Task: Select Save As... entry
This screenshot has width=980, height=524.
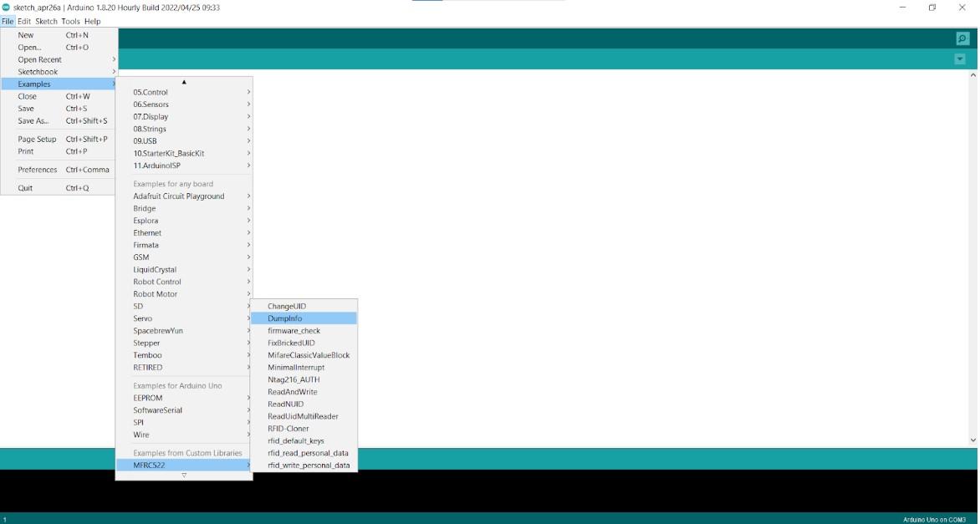Action: (x=59, y=120)
